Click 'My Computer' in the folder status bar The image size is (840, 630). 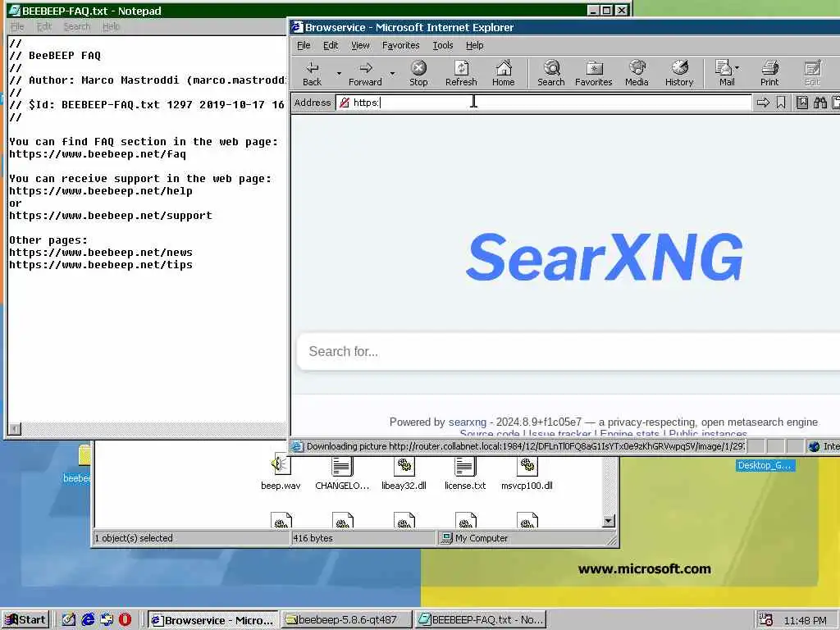tap(481, 538)
